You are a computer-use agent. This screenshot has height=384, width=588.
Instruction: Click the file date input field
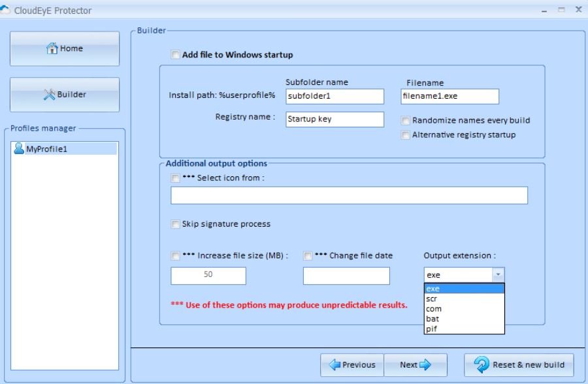tap(346, 276)
